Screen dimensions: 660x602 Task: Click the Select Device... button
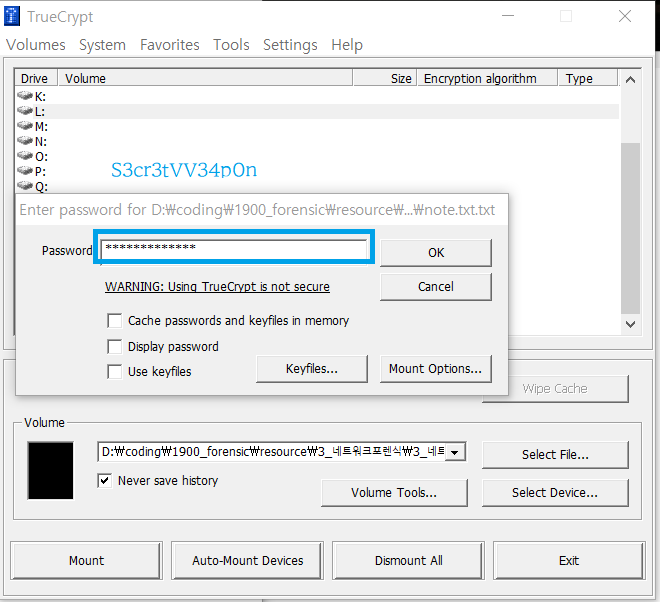pyautogui.click(x=555, y=493)
